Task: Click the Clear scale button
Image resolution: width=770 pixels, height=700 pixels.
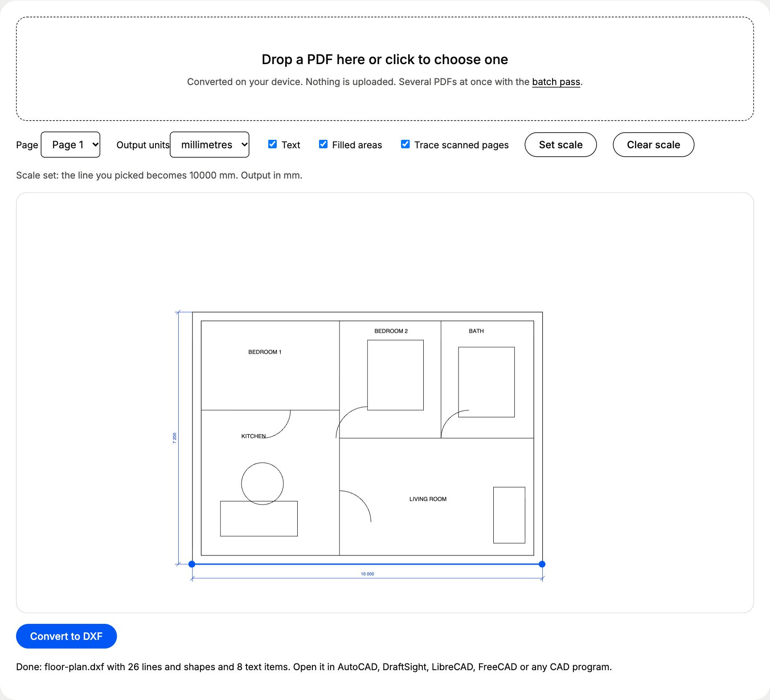Action: coord(653,145)
